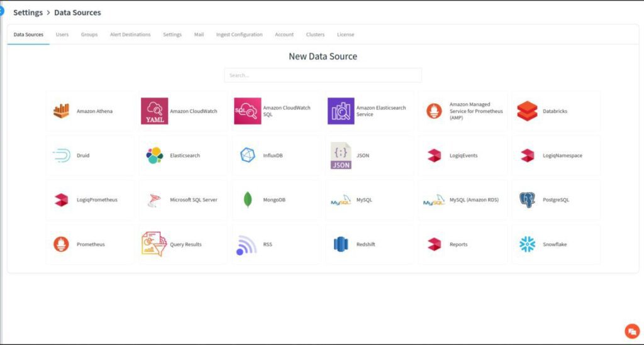
Task: Click the InfluxDB icon
Action: click(x=248, y=155)
